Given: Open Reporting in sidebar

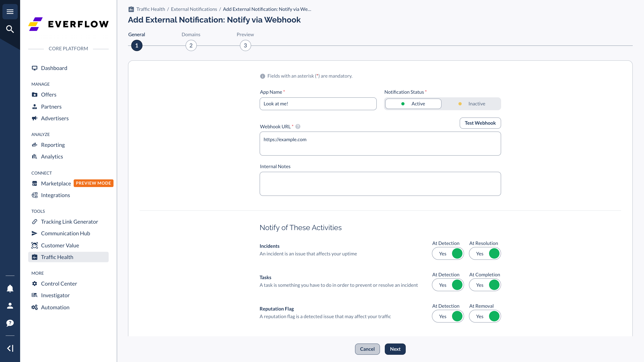Looking at the screenshot, I should [53, 145].
